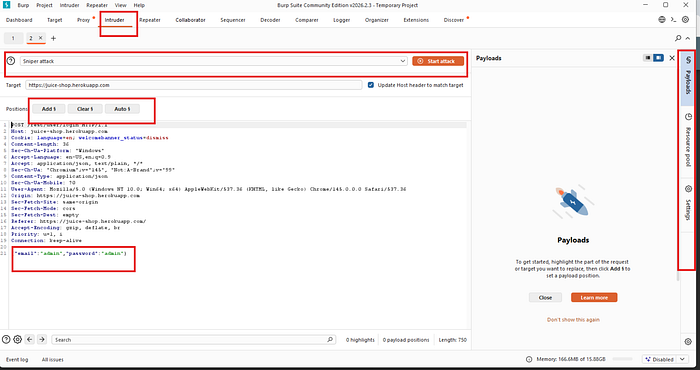Expand the Disabled dropdown arrow
The height and width of the screenshot is (370, 700).
click(x=682, y=359)
